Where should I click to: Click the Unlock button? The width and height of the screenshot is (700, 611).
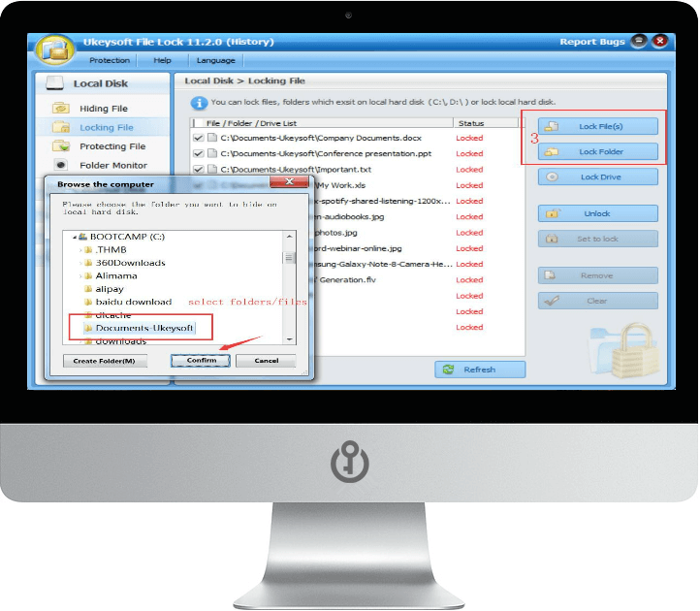598,213
